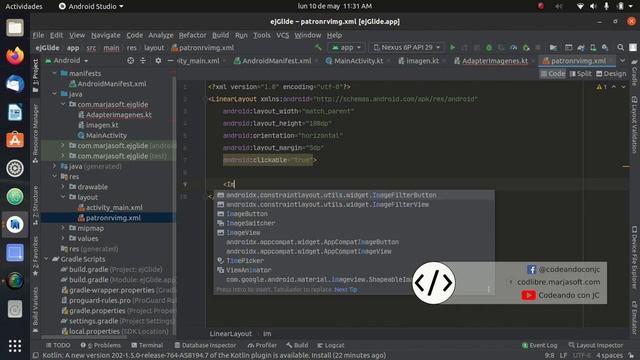The height and width of the screenshot is (360, 640).
Task: Switch to the AdapterImagenes.kt tab
Action: (491, 61)
